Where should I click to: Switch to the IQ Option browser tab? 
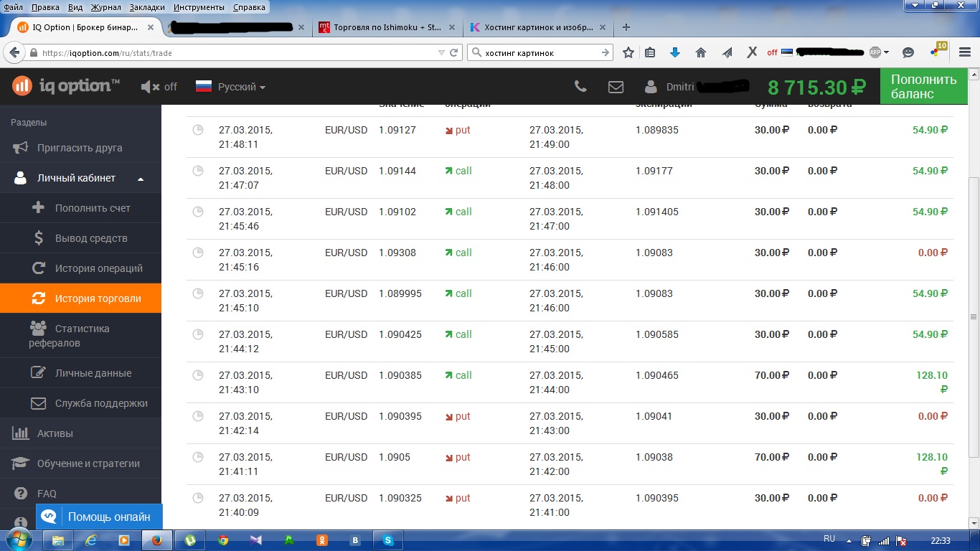click(x=85, y=27)
